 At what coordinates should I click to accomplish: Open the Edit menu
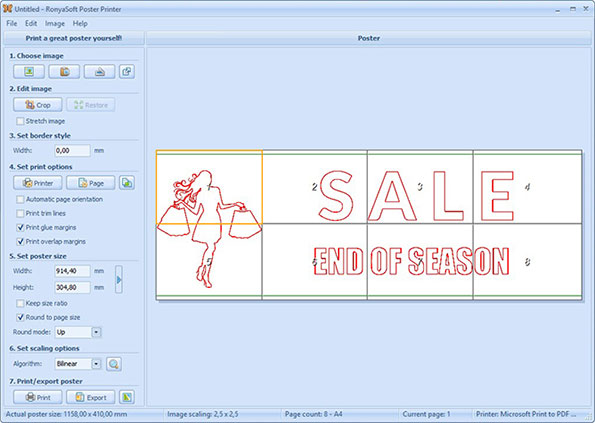31,24
